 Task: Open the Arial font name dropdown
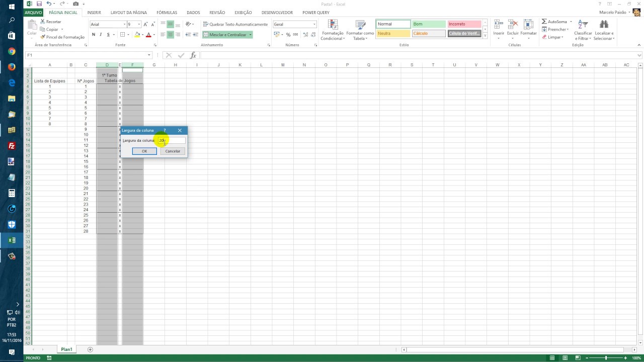(124, 24)
